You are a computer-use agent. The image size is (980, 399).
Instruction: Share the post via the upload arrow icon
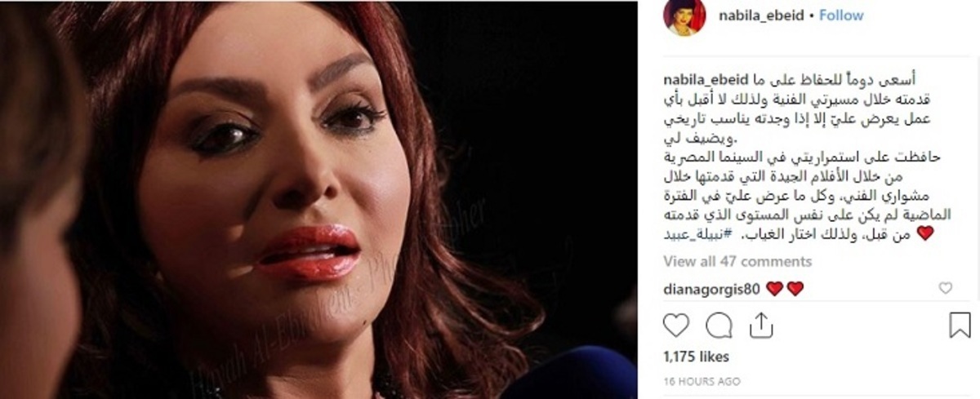tap(760, 325)
